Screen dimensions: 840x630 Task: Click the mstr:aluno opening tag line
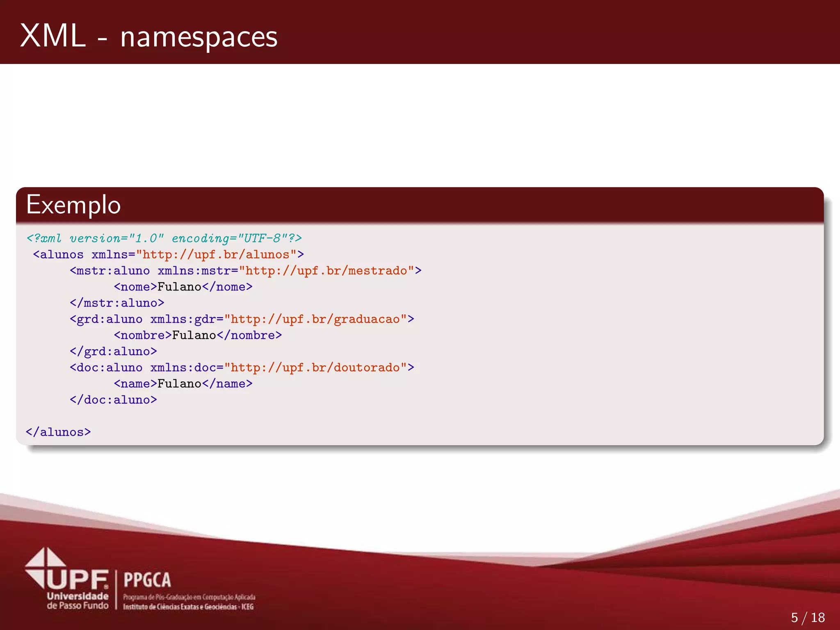point(246,271)
